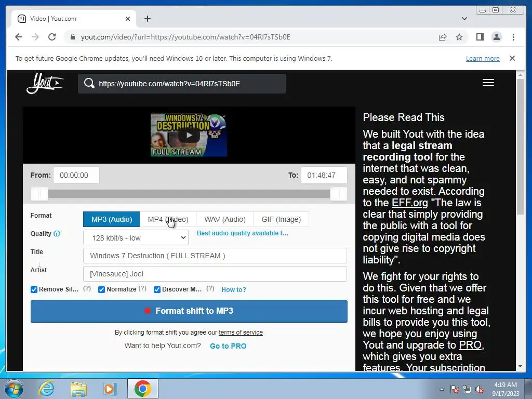The height and width of the screenshot is (399, 532).
Task: Open a new Chrome tab
Action: (147, 19)
